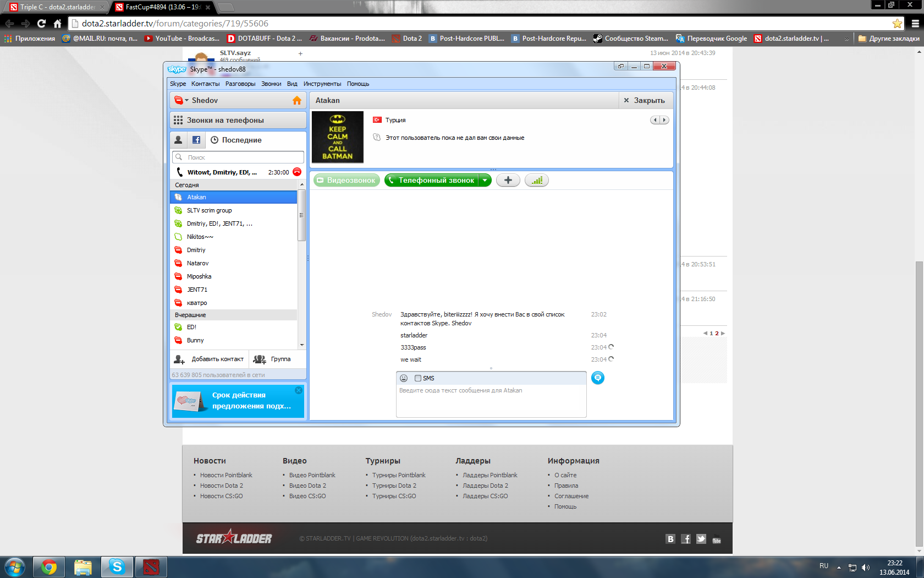924x578 pixels.
Task: Click the profile panel left arrow
Action: click(655, 120)
